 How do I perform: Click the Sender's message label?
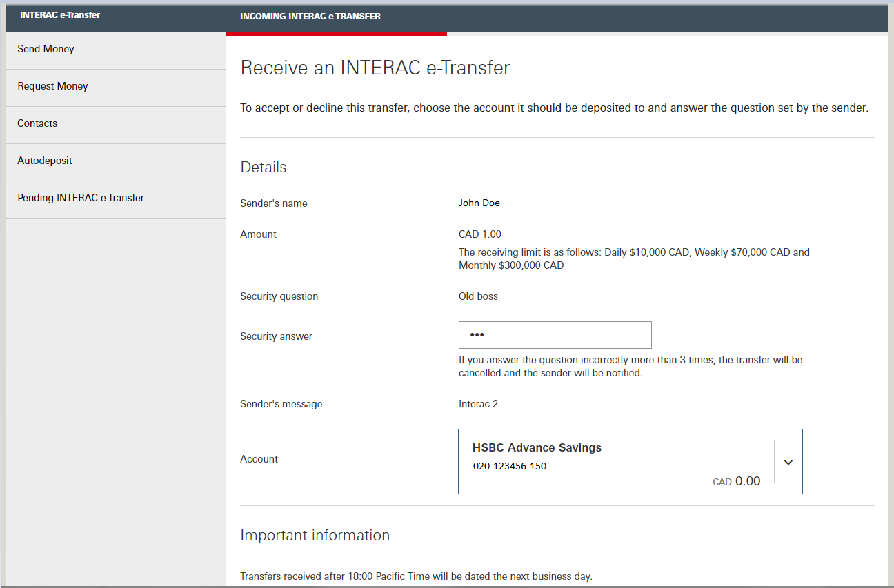pyautogui.click(x=281, y=404)
